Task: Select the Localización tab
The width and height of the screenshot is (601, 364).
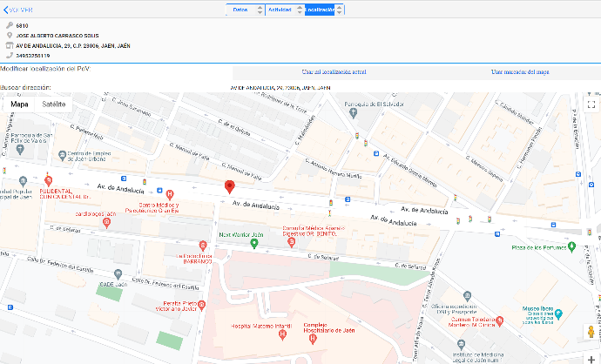Action: (x=320, y=10)
